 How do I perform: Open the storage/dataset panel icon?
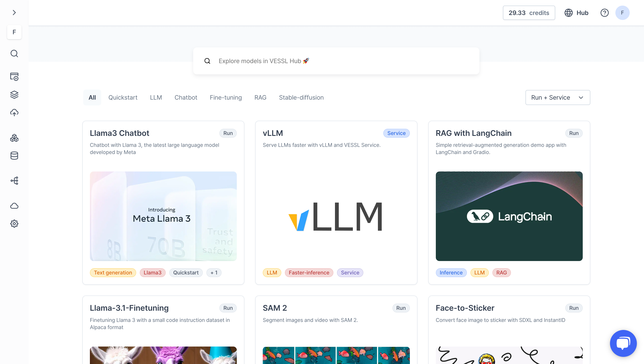coord(14,155)
